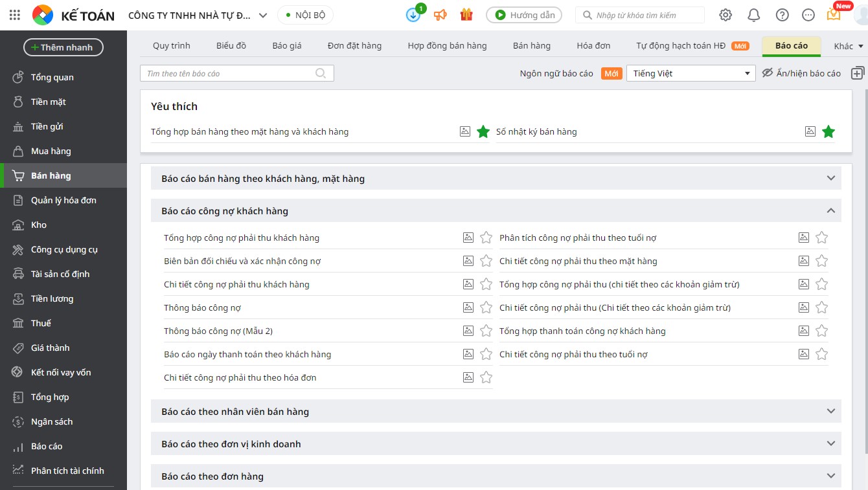Open the company name dropdown
This screenshot has height=490, width=868.
tap(198, 15)
